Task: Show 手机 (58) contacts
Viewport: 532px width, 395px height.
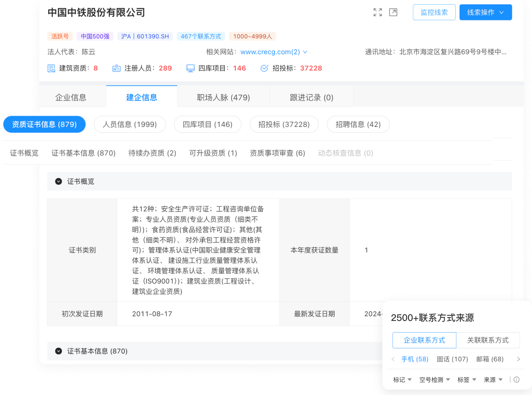Action: tap(415, 359)
